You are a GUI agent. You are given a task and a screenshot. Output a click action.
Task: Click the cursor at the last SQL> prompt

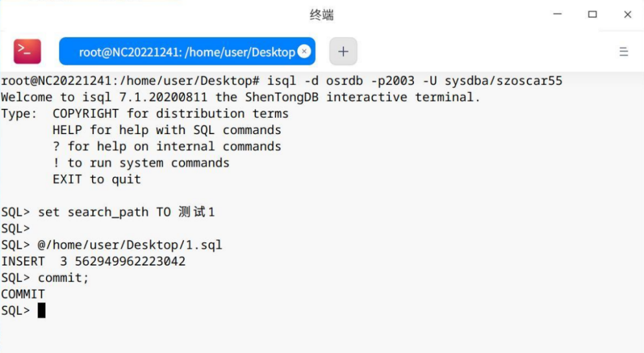pos(41,311)
